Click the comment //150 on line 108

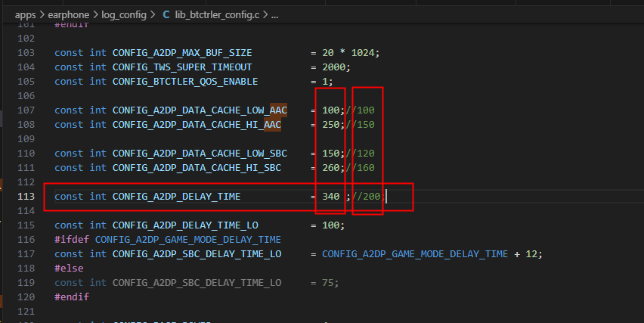(x=361, y=125)
